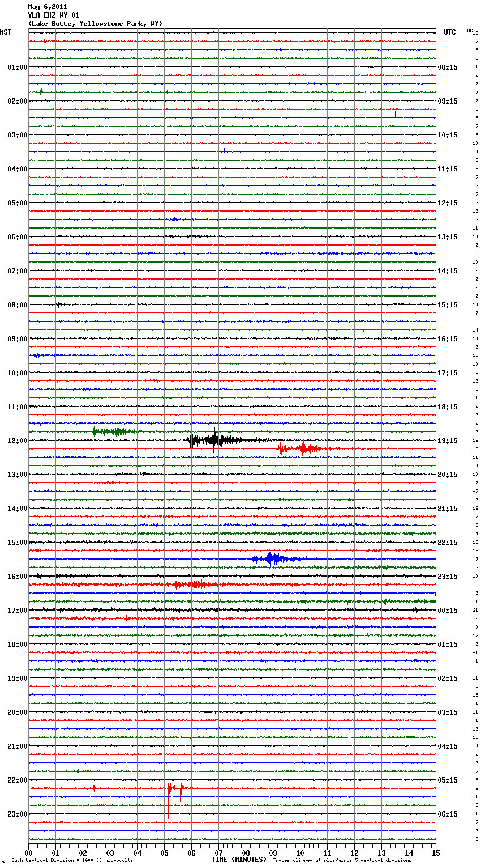This screenshot has width=481, height=868.
Task: Click the large black earthquake burst on 12:00 trace
Action: click(x=214, y=440)
